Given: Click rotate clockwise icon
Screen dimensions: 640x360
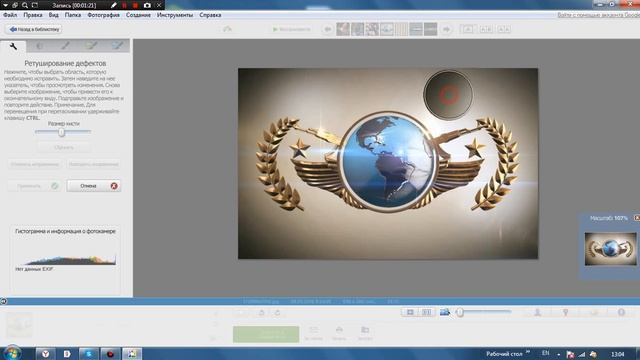Looking at the screenshot, I should [x=278, y=313].
